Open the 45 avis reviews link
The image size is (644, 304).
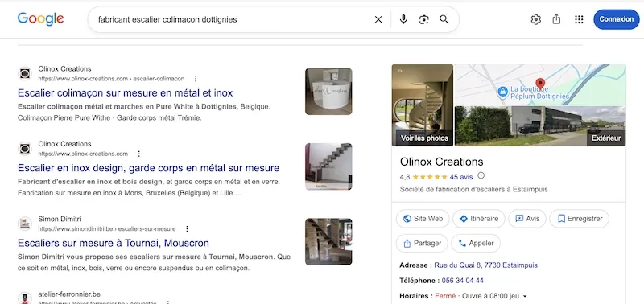(x=460, y=177)
